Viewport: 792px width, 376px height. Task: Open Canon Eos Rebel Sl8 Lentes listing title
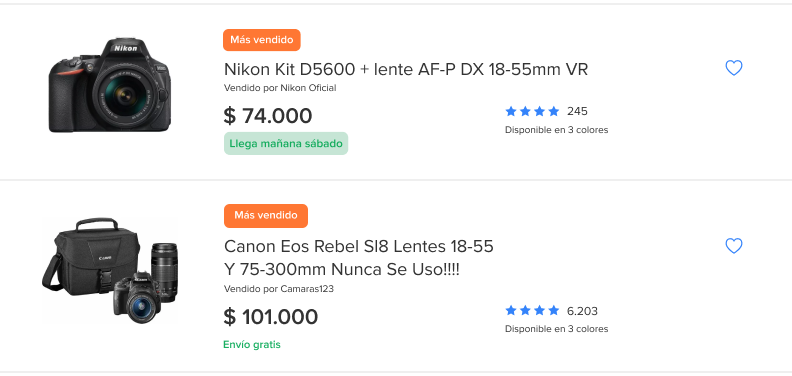click(359, 258)
